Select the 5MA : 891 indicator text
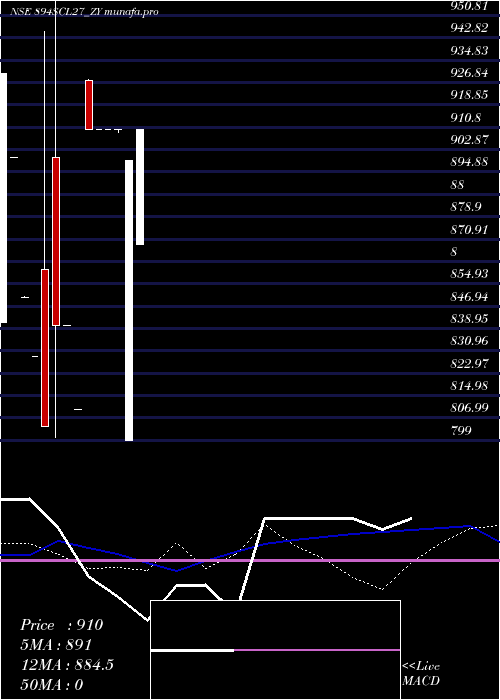This screenshot has height=700, width=500. tap(56, 644)
